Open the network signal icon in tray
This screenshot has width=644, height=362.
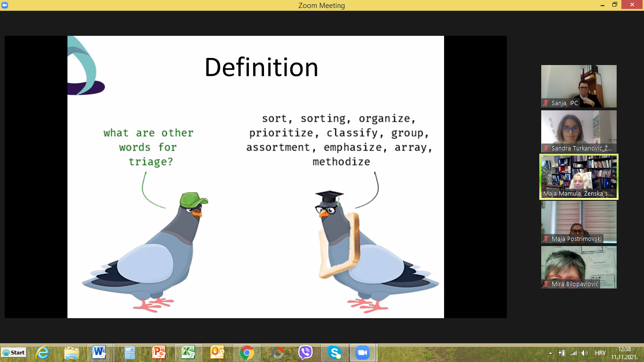click(x=573, y=353)
